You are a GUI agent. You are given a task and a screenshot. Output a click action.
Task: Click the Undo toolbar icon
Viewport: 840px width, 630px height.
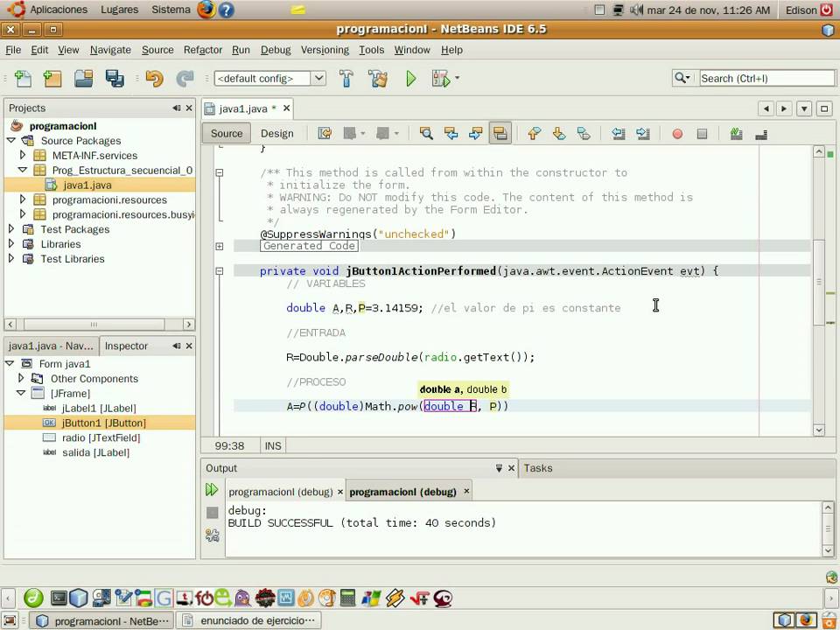[154, 79]
